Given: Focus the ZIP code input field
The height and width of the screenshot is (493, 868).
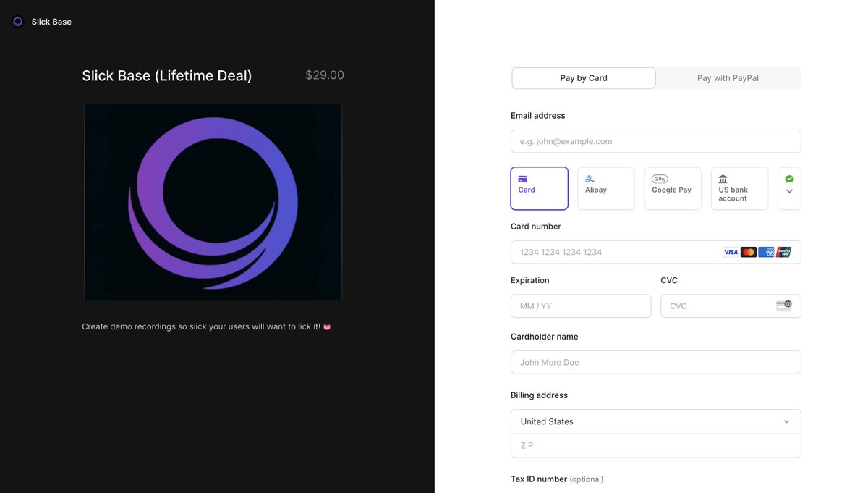Looking at the screenshot, I should click(655, 445).
